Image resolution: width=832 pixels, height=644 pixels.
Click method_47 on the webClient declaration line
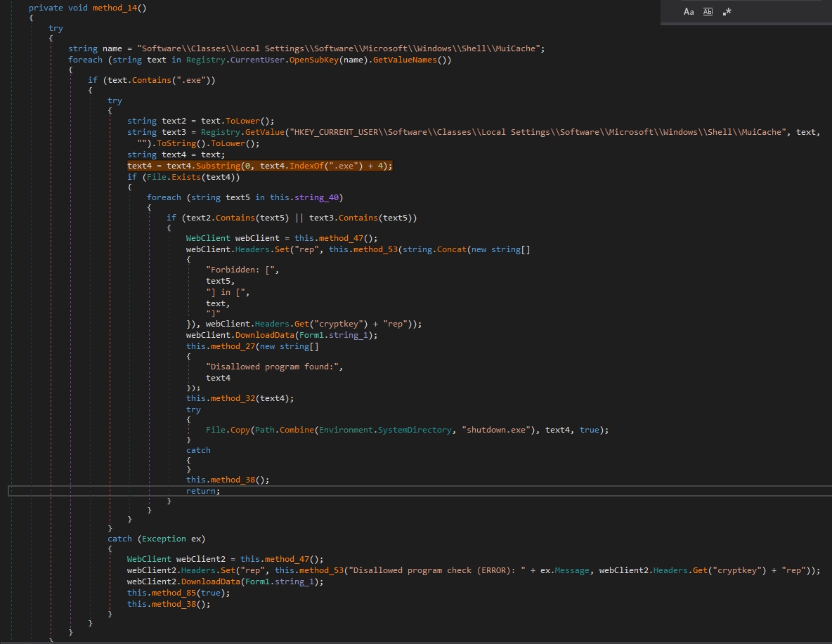click(x=342, y=238)
